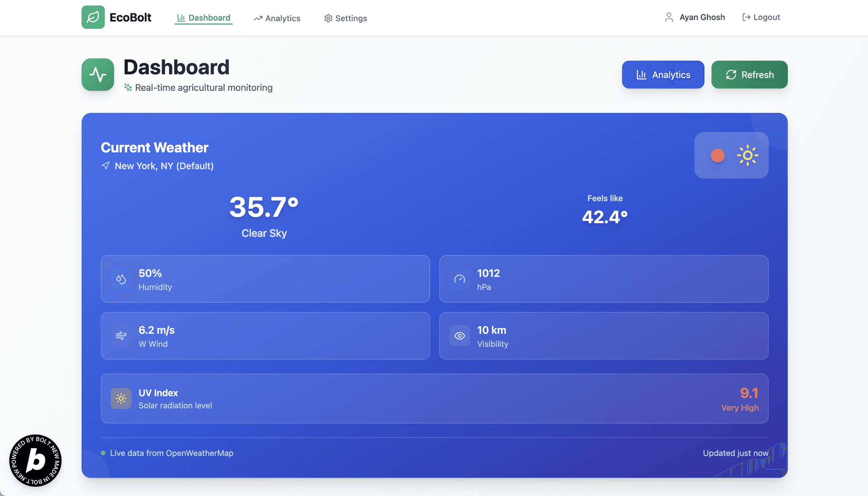Select Dashboard in the top navigation
This screenshot has height=496, width=868.
[203, 18]
